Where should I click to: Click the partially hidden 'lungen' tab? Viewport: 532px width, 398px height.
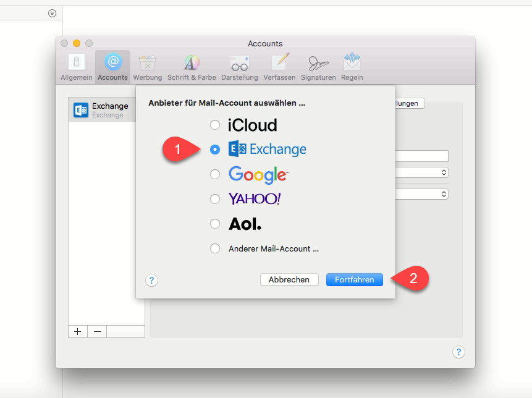click(x=410, y=103)
